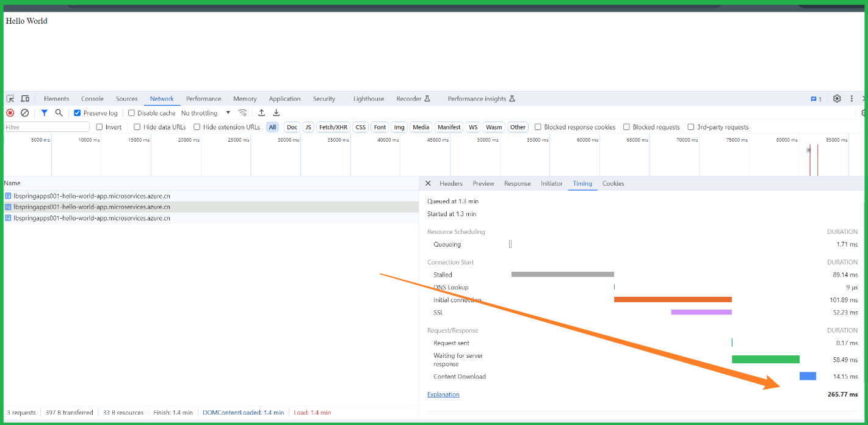
Task: Enable the Disable cache checkbox
Action: 131,113
